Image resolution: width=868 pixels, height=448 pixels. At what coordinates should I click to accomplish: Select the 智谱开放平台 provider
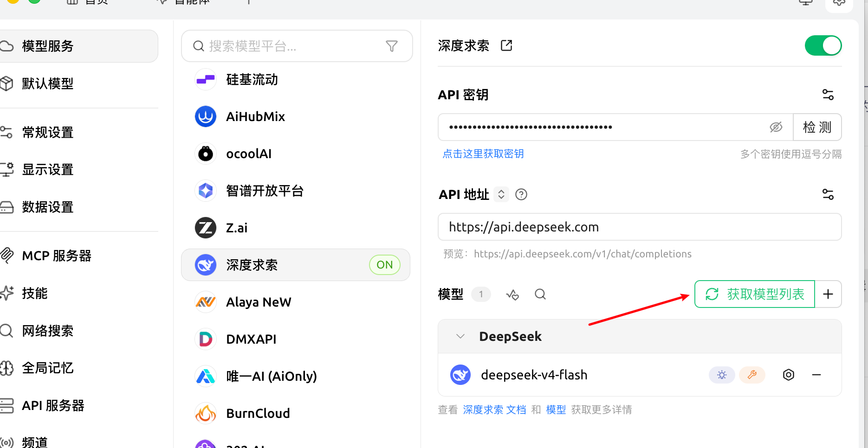pos(296,191)
